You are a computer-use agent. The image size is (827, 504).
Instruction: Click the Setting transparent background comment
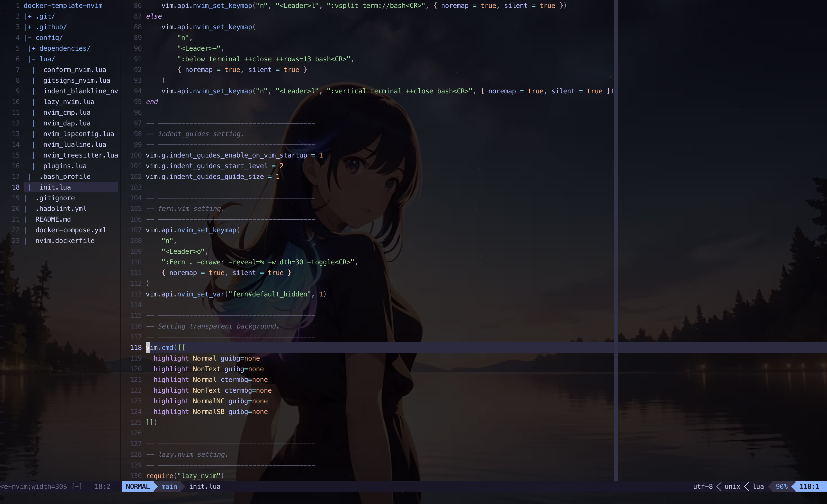[x=212, y=326]
